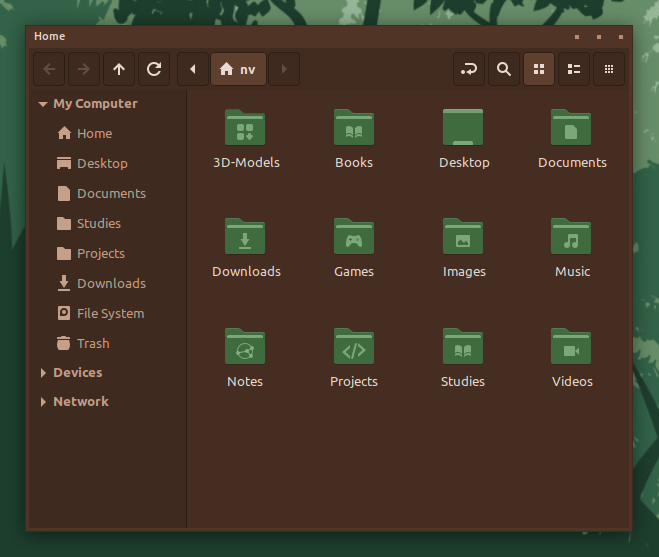This screenshot has height=557, width=659.
Task: Expand the Network section
Action: pyautogui.click(x=43, y=402)
